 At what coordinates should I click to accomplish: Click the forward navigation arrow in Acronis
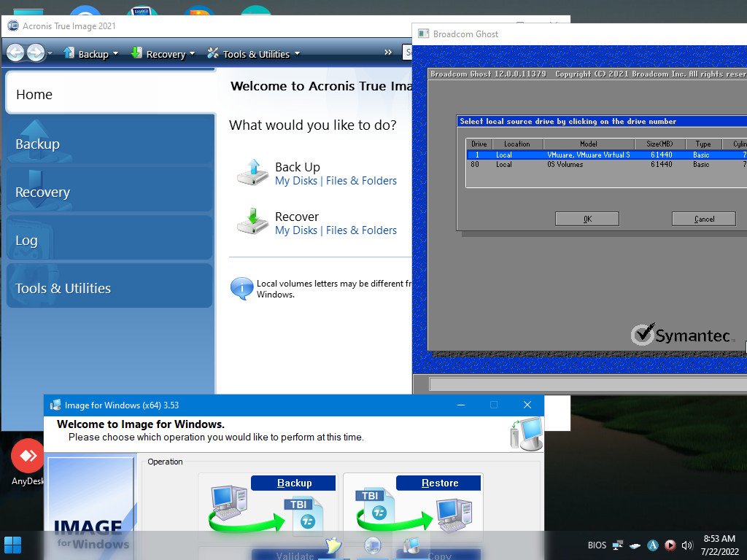[36, 52]
